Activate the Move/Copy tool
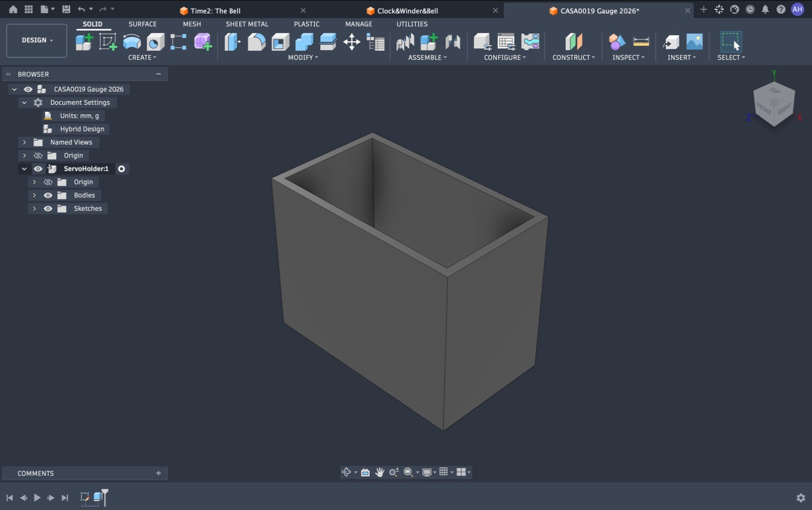The height and width of the screenshot is (510, 812). pyautogui.click(x=352, y=42)
